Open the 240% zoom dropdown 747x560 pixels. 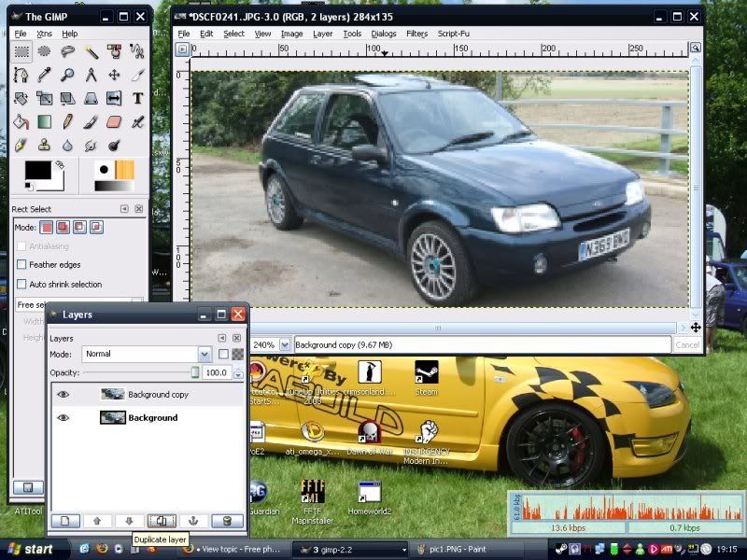tap(285, 344)
